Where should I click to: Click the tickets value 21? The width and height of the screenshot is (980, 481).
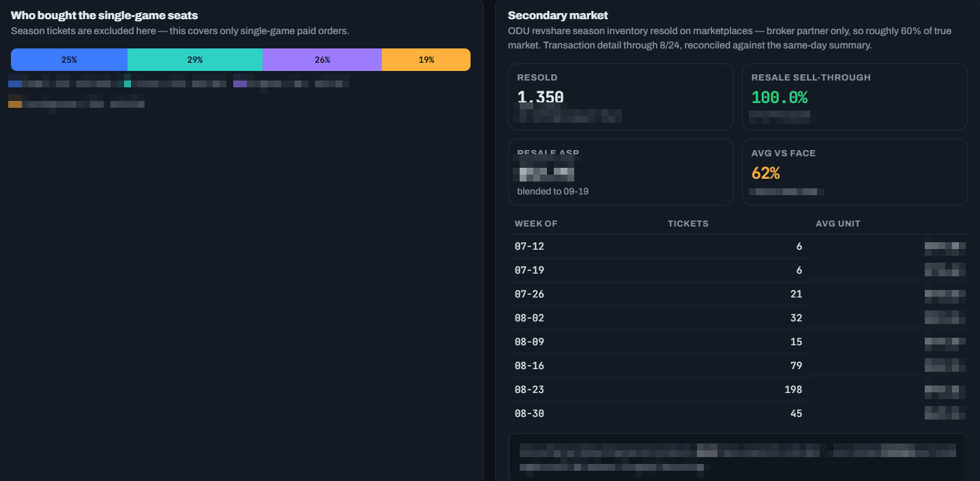coord(796,294)
